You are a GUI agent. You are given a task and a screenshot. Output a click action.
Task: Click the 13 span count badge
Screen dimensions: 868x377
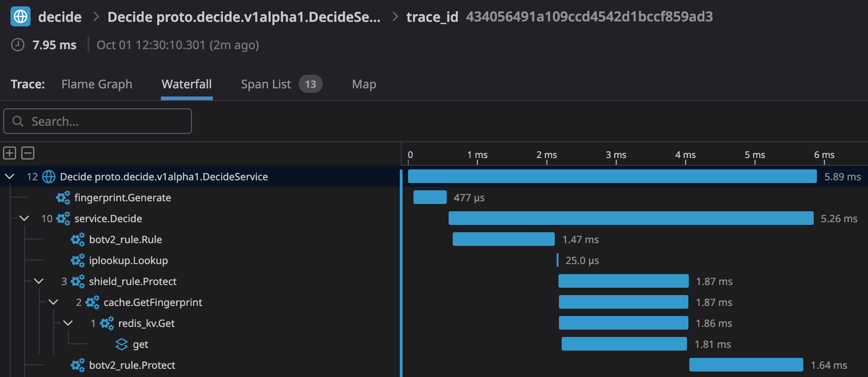click(310, 84)
